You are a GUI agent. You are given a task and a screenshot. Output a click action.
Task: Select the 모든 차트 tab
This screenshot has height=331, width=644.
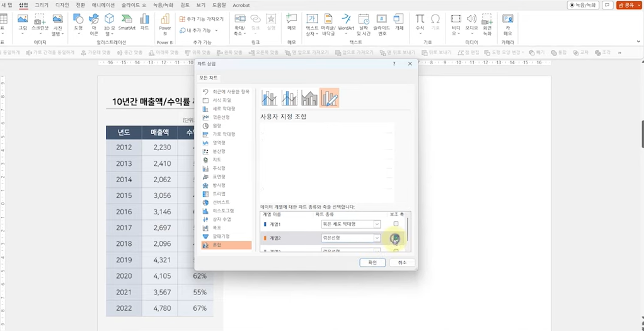209,78
